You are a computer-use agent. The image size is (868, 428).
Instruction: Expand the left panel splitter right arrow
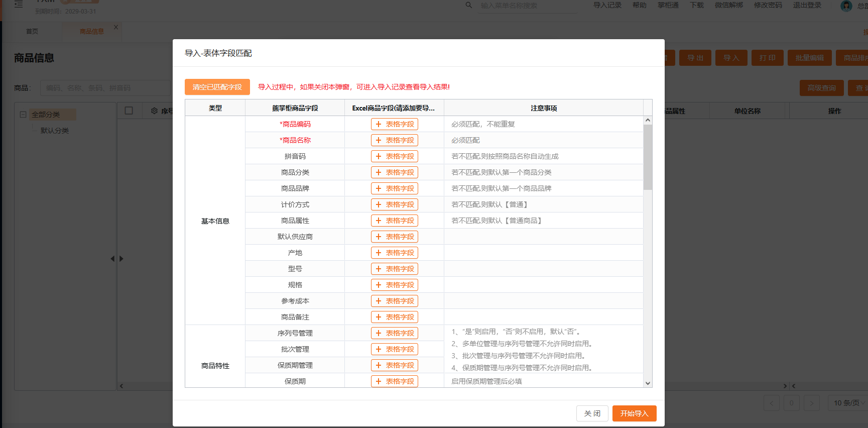pos(121,259)
